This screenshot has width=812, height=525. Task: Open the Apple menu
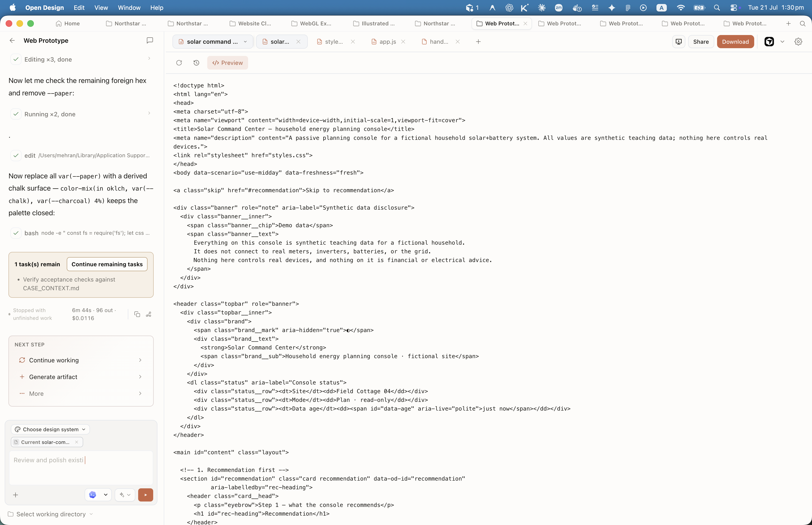click(x=13, y=8)
